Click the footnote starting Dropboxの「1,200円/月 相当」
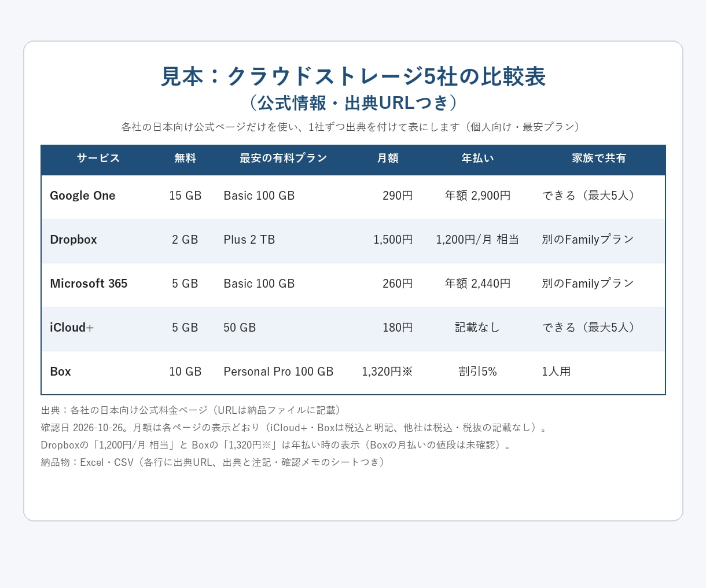This screenshot has width=706, height=588. point(276,445)
